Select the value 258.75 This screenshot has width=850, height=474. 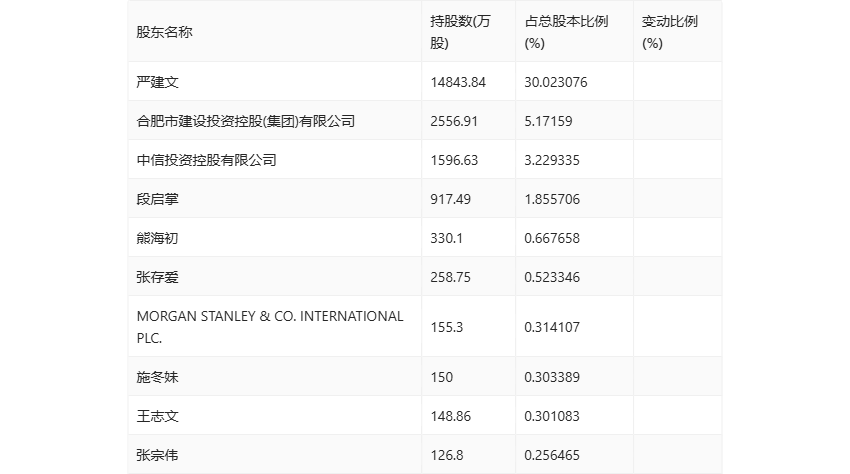click(x=450, y=277)
